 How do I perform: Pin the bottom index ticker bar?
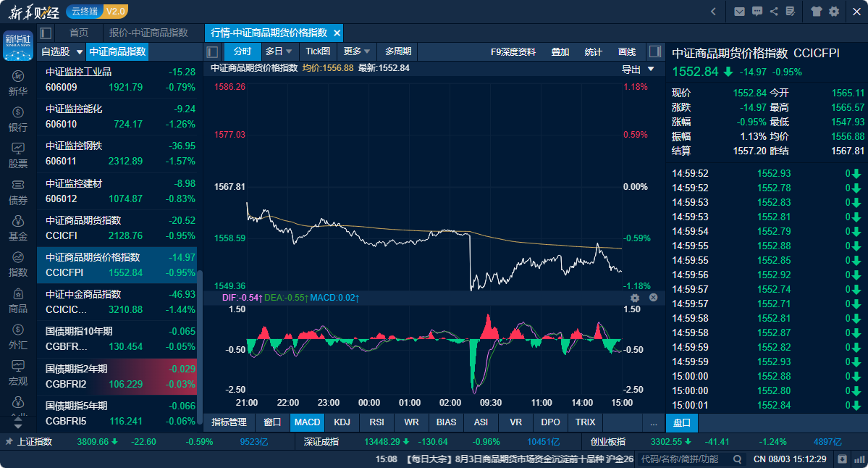click(8, 441)
